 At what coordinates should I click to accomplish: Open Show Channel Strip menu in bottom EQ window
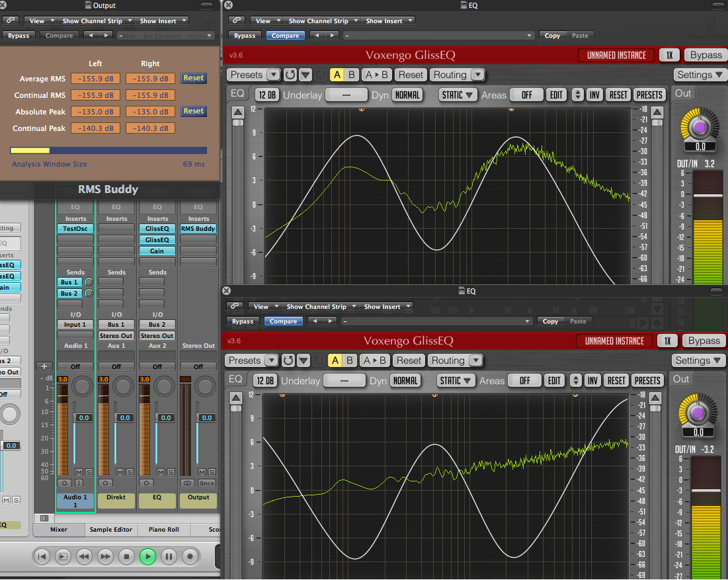pyautogui.click(x=321, y=306)
